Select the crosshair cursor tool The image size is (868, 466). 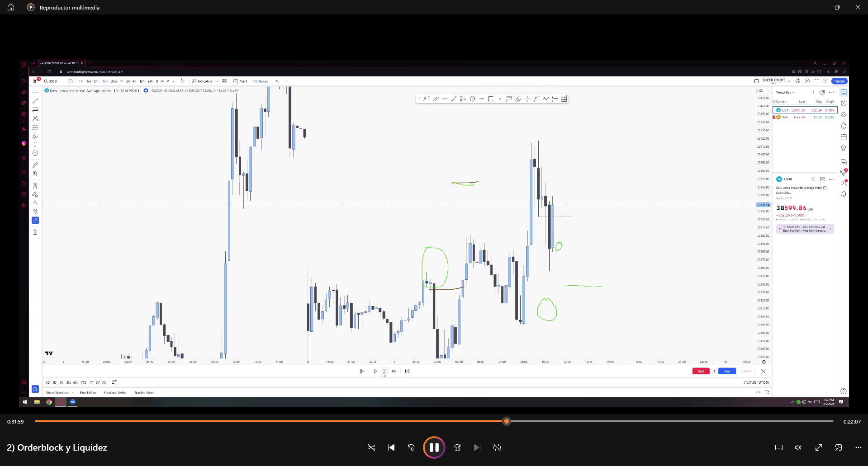pos(35,92)
